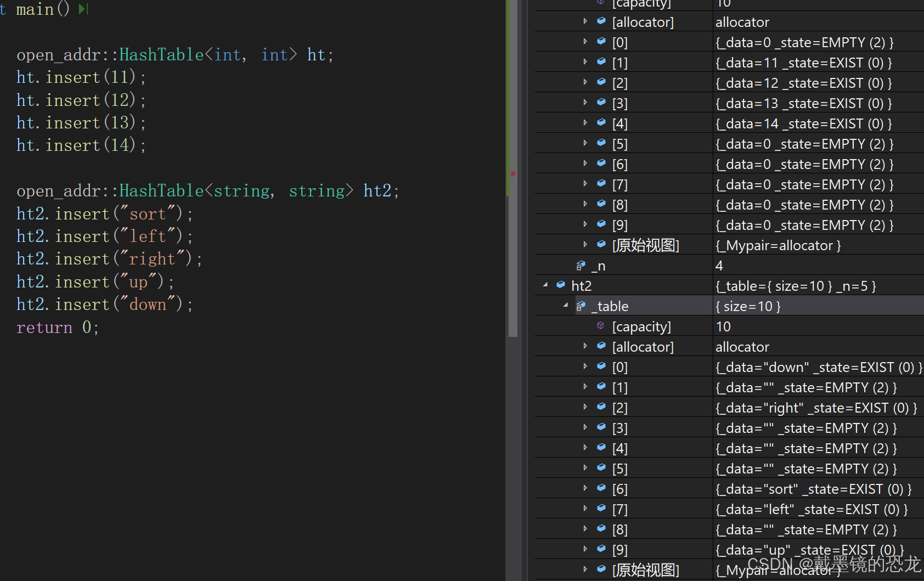Click the editor vertical scrollbar thumb
Screen dimensions: 924x581
513,168
